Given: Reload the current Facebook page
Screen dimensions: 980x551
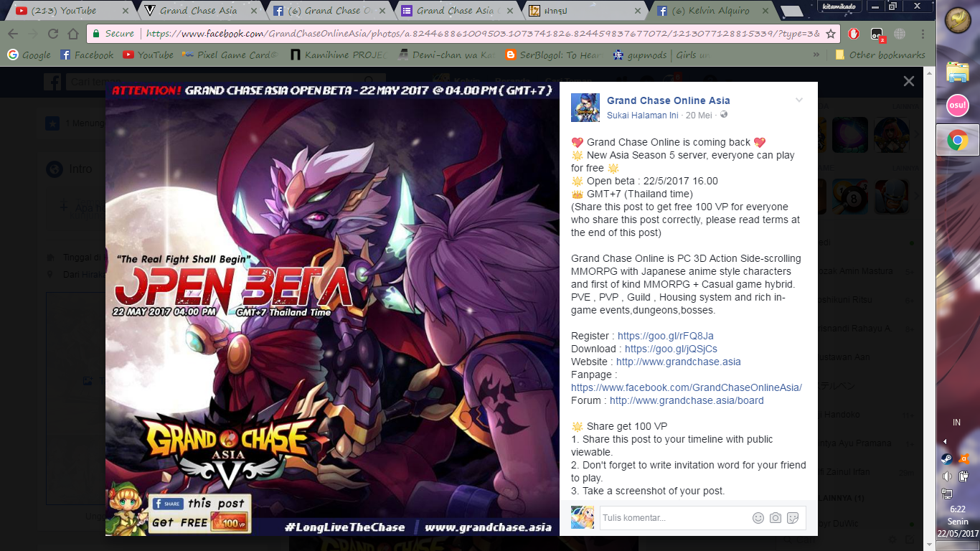Looking at the screenshot, I should 53,34.
